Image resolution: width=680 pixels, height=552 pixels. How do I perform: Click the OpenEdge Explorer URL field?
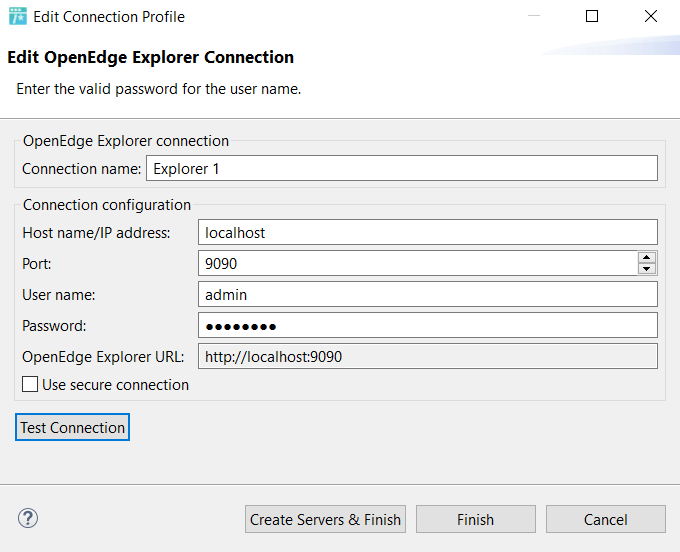coord(428,356)
